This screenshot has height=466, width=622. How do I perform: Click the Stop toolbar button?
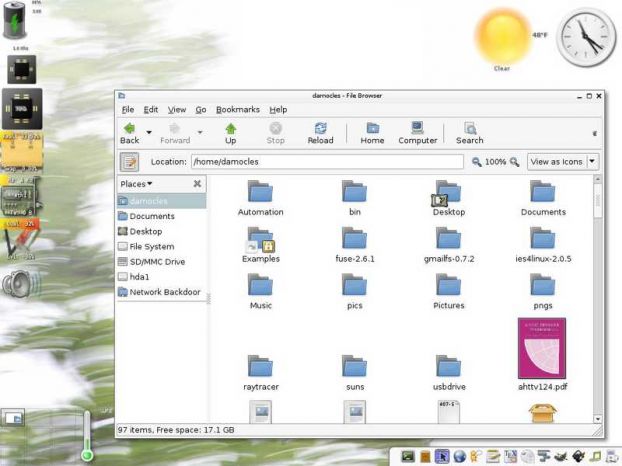click(275, 134)
